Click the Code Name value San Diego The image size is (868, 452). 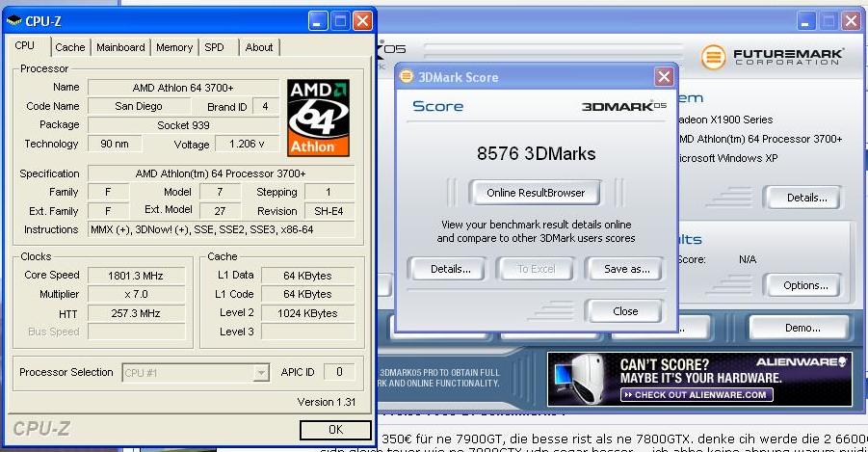pyautogui.click(x=139, y=106)
